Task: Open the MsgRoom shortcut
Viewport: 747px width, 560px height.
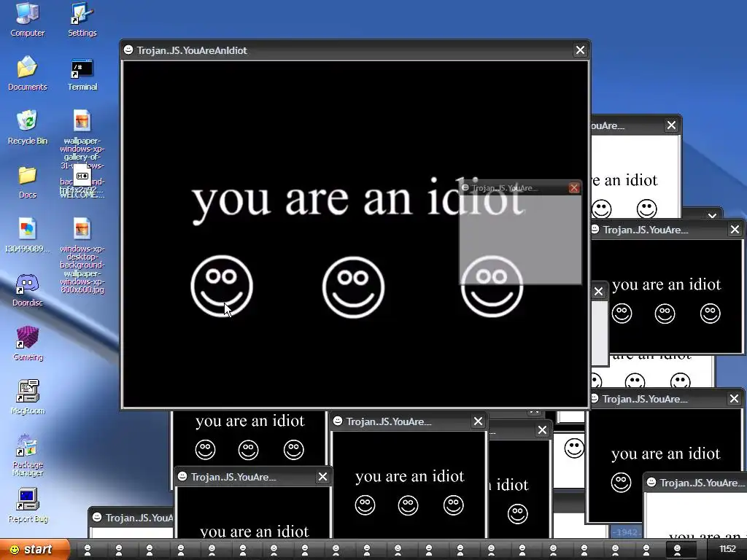Action: (x=28, y=397)
